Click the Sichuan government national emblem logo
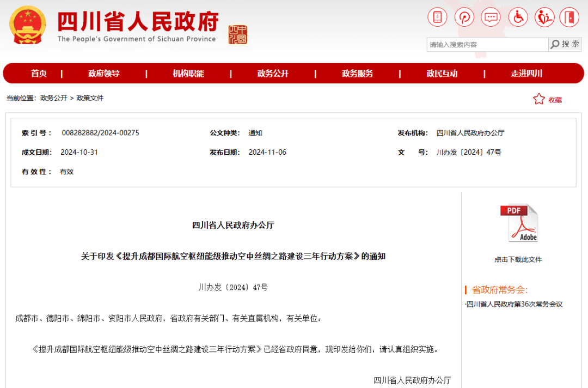Viewport: 588px width, 388px height. pyautogui.click(x=28, y=25)
